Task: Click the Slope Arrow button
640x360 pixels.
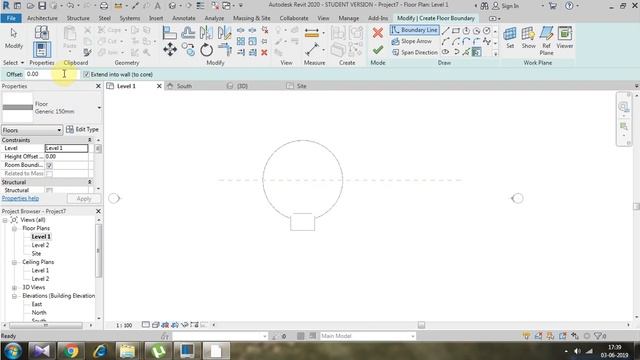Action: (411, 41)
